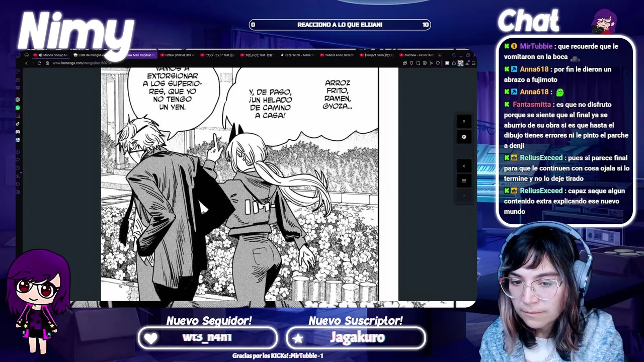Click the heart bookmark icon in the address bar

coord(438,63)
